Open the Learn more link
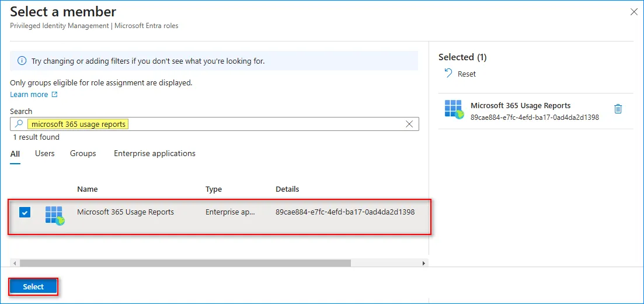644x304 pixels. pyautogui.click(x=29, y=95)
